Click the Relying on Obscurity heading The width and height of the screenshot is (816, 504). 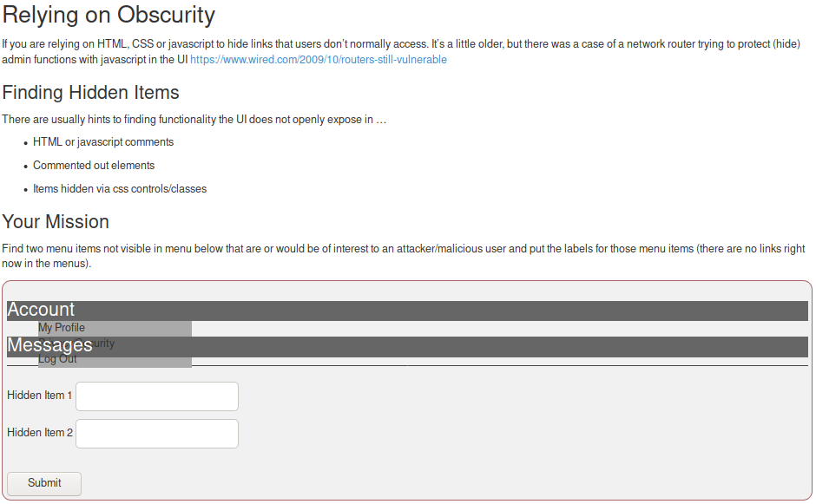(x=109, y=15)
